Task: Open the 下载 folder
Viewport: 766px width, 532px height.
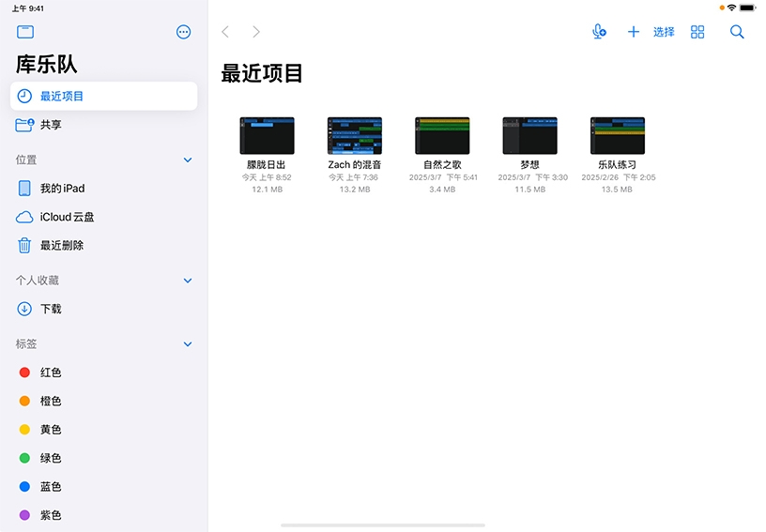Action: pyautogui.click(x=51, y=309)
